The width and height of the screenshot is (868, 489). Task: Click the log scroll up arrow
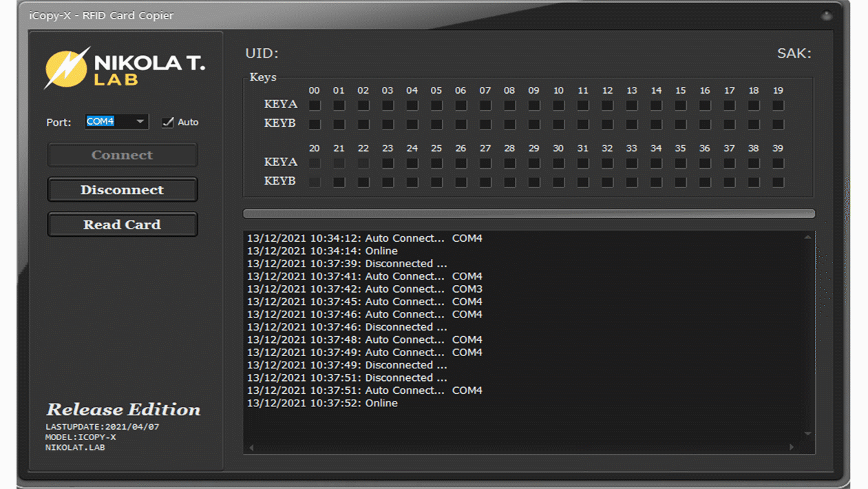(x=808, y=238)
